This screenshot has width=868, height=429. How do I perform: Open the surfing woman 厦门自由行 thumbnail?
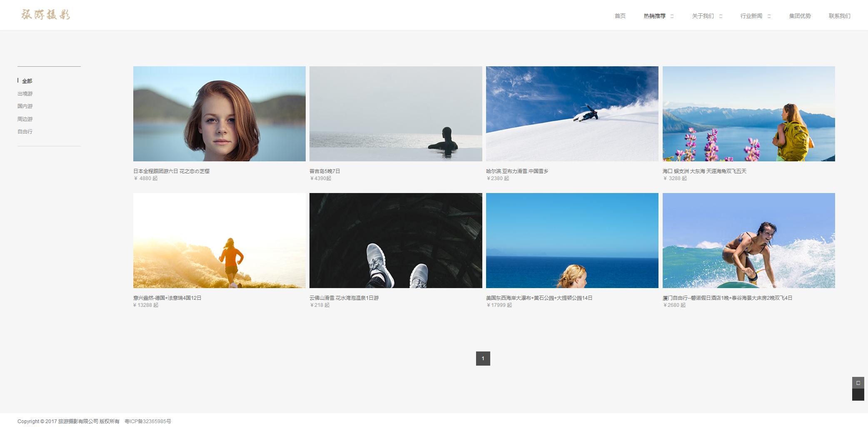pos(748,241)
